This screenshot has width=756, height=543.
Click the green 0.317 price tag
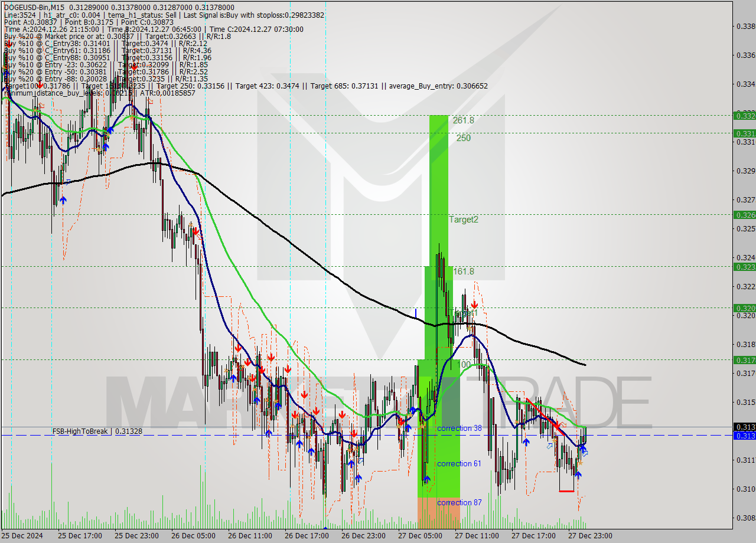[x=744, y=359]
